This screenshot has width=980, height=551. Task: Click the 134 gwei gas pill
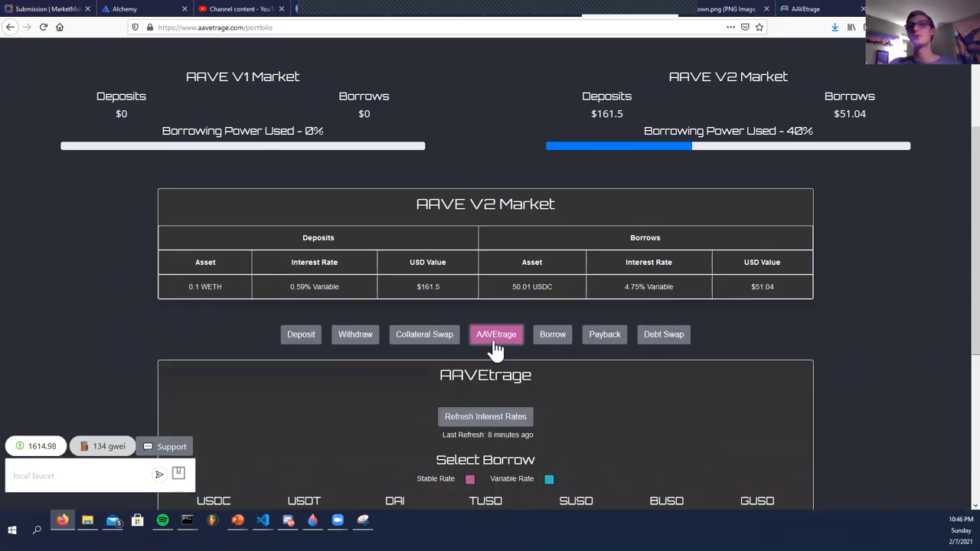coord(102,446)
